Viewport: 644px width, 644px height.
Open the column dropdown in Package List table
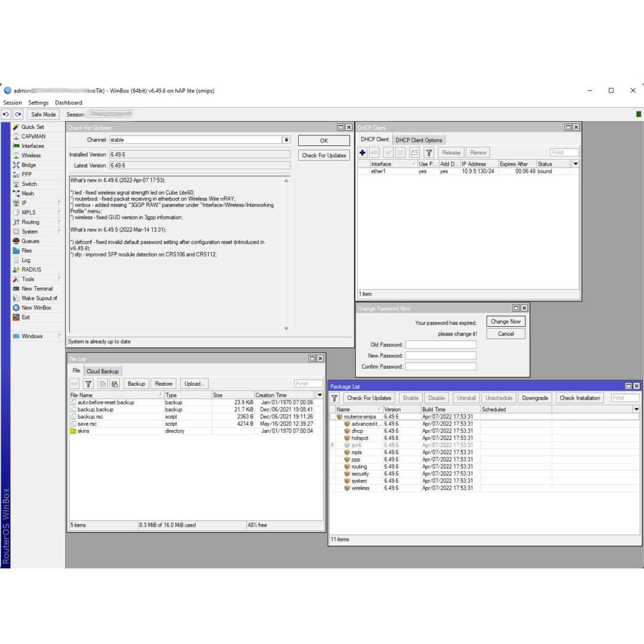[x=636, y=410]
